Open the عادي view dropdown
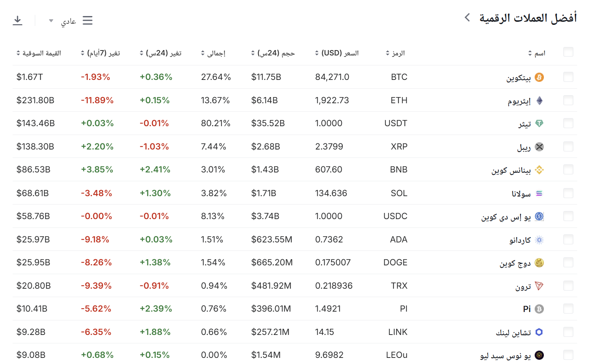The height and width of the screenshot is (364, 594). pyautogui.click(x=62, y=21)
